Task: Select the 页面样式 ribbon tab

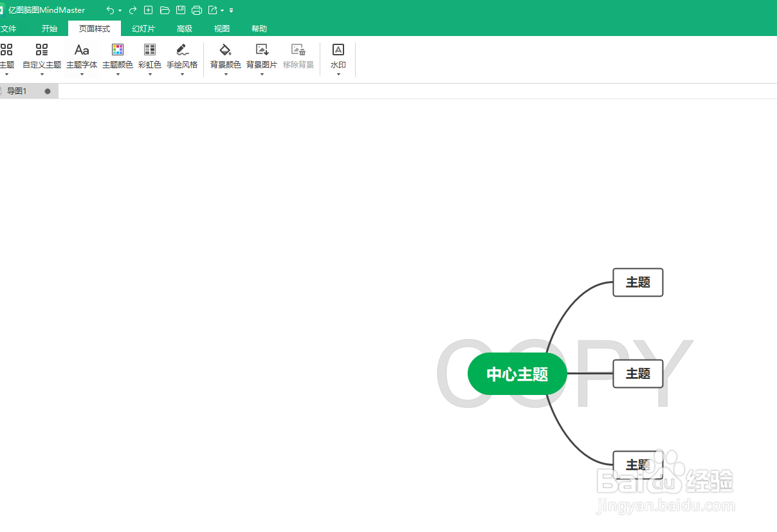Action: pos(95,29)
